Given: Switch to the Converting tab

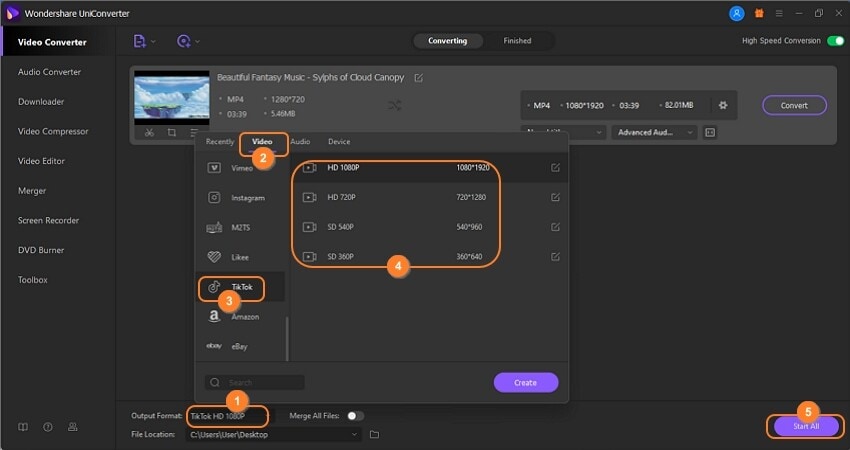Looking at the screenshot, I should coord(447,41).
